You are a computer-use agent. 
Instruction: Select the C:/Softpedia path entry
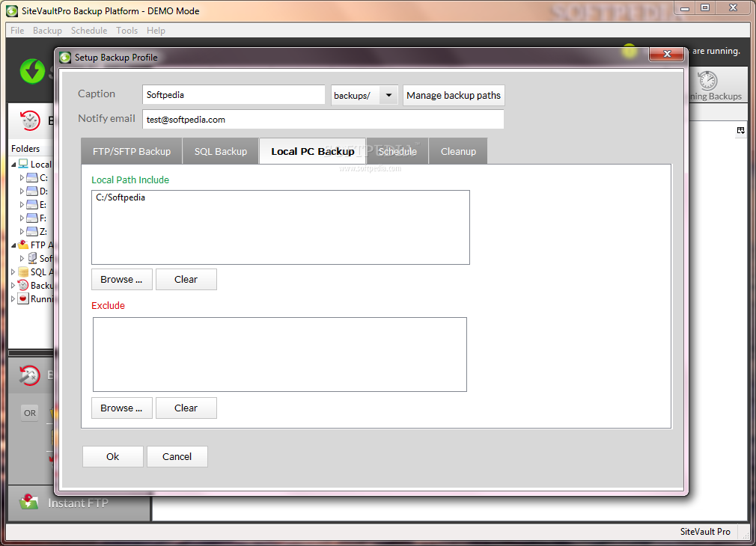121,197
